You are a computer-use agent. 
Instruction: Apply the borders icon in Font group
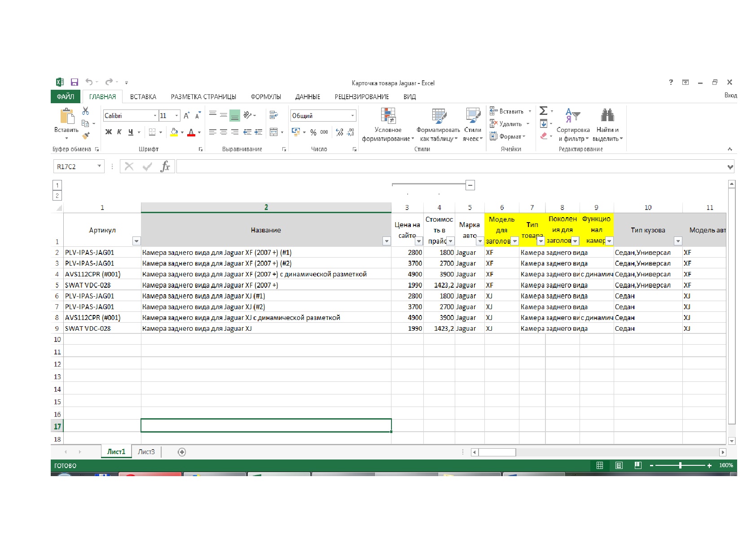click(x=152, y=132)
